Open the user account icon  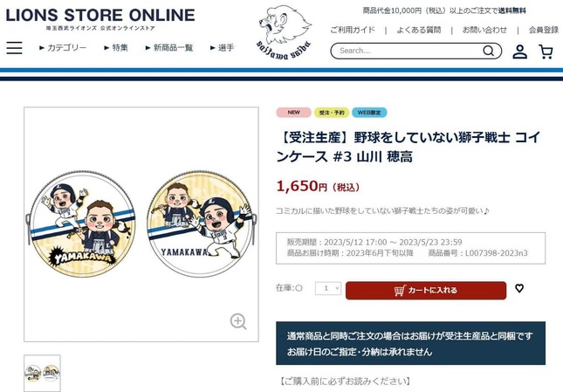click(519, 52)
